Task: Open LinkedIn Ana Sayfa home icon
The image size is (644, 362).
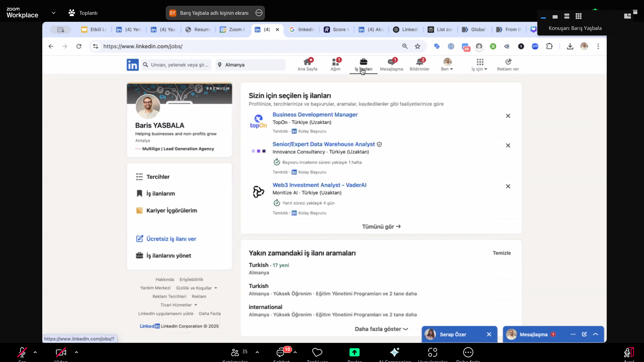Action: [x=307, y=64]
